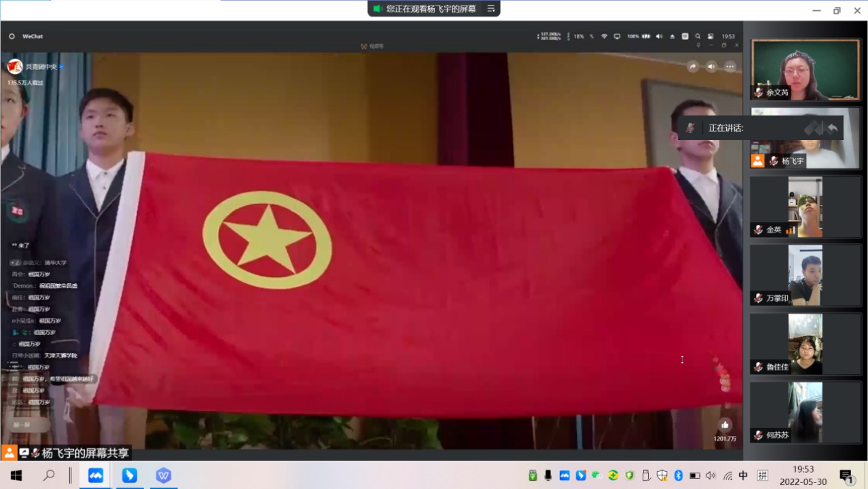The height and width of the screenshot is (489, 868).
Task: Switch to the Tencent Meeting taskbar app
Action: tap(96, 475)
